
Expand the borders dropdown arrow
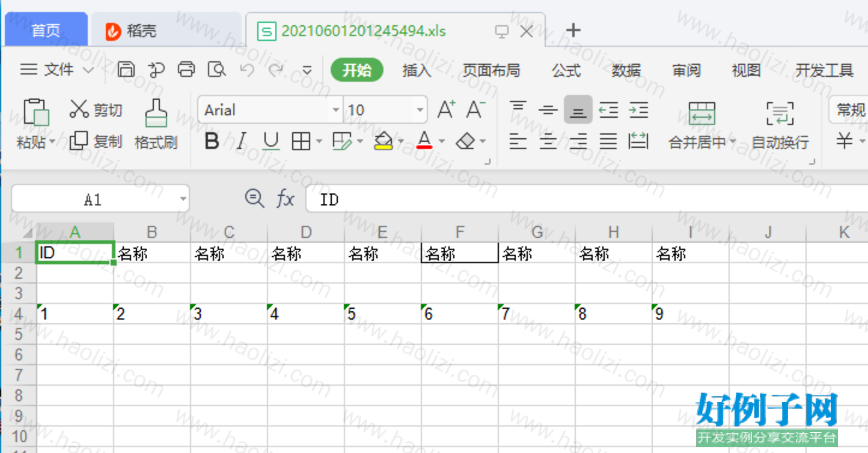click(x=319, y=142)
